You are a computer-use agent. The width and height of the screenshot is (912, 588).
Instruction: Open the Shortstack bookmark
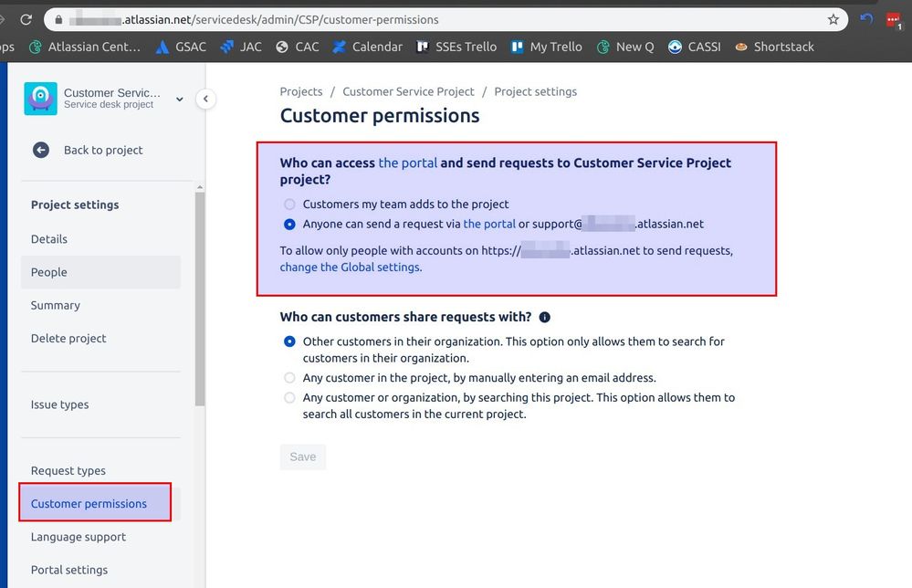(774, 47)
